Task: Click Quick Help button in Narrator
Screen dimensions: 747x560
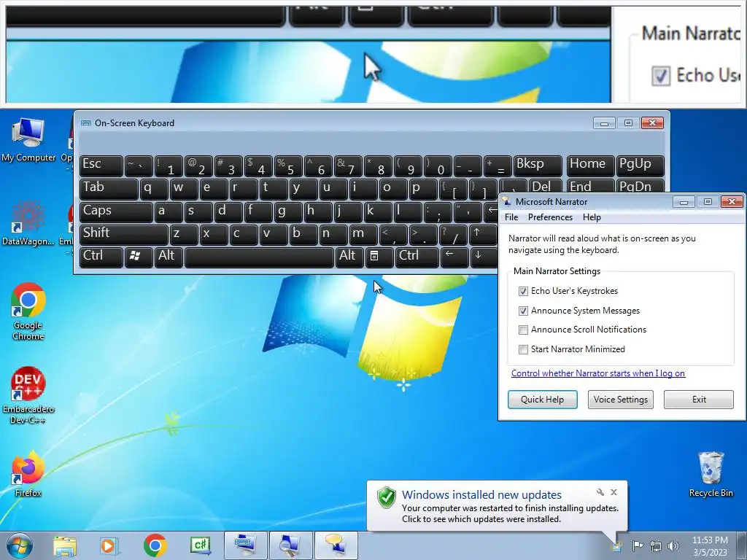Action: point(542,400)
